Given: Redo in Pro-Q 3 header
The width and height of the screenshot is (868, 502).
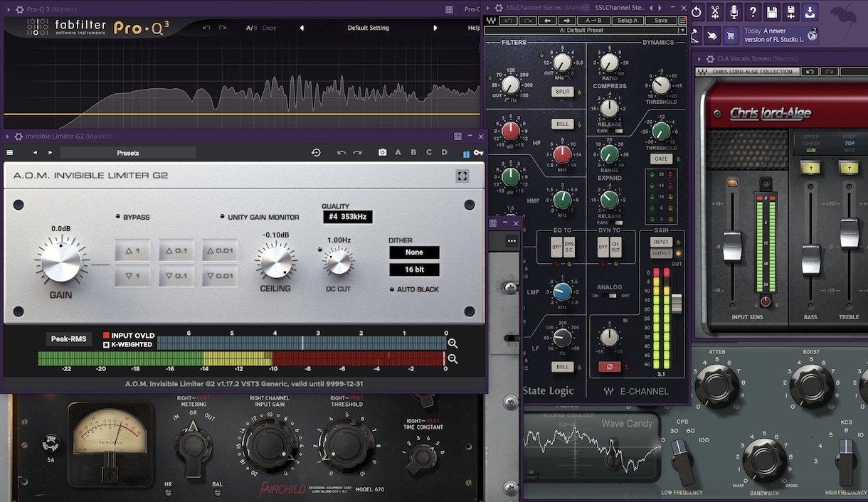Looking at the screenshot, I should [x=222, y=28].
